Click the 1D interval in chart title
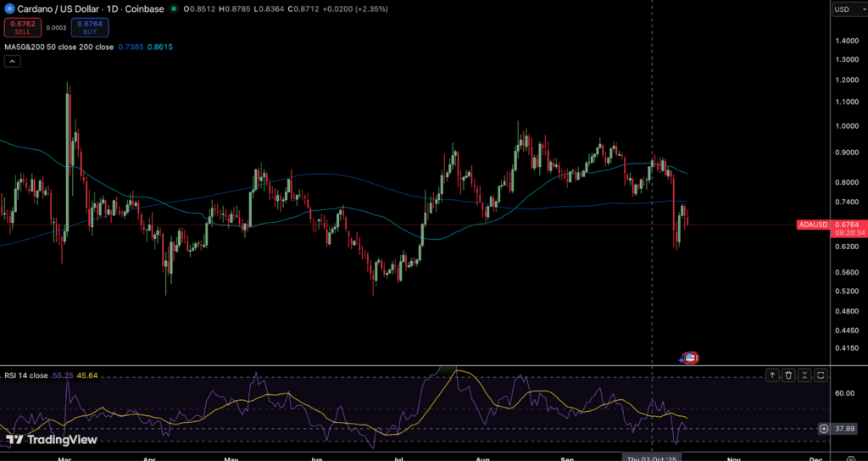Screen dimensions: 868x461 click(112, 8)
